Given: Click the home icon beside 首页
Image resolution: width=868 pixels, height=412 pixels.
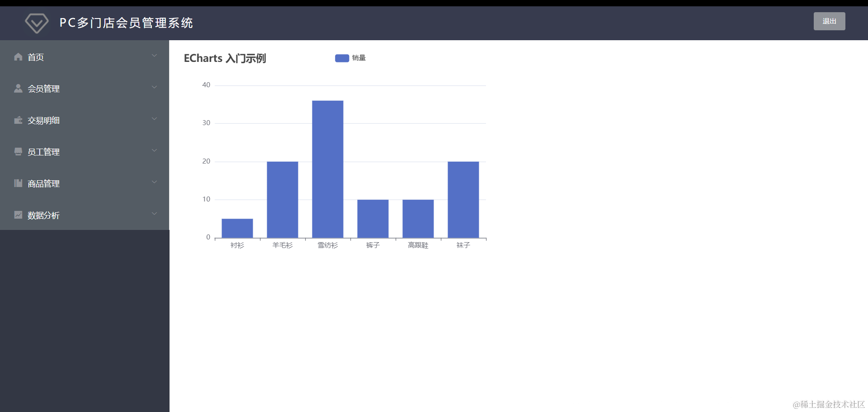Looking at the screenshot, I should coord(18,57).
